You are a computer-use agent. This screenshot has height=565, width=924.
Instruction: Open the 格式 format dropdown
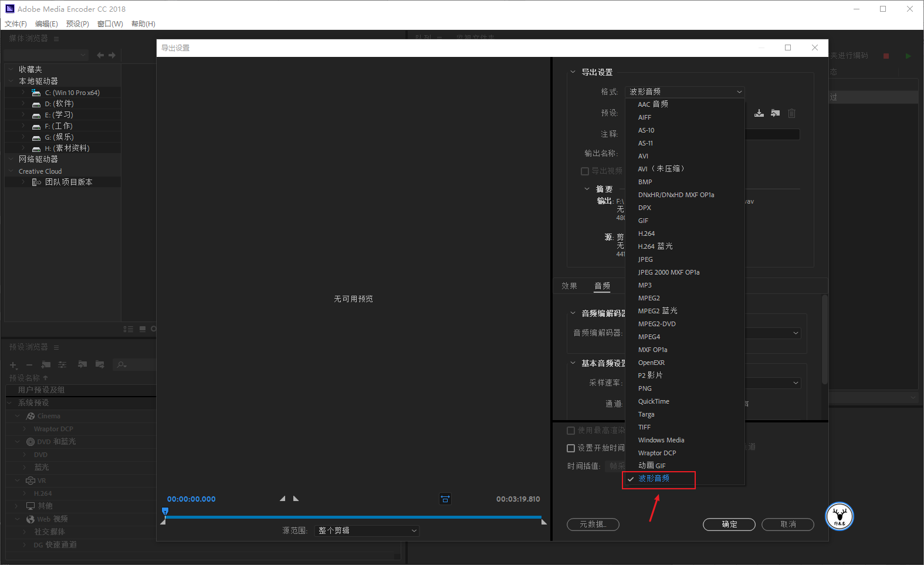[685, 92]
